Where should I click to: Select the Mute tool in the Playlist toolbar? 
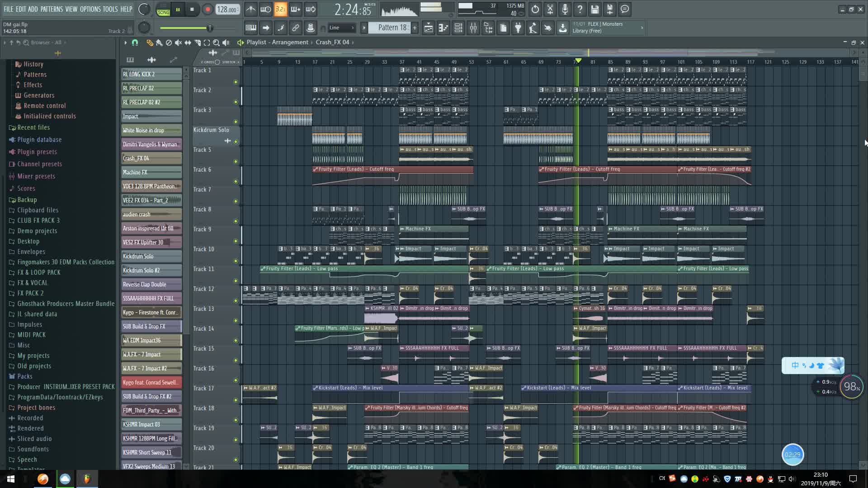179,43
